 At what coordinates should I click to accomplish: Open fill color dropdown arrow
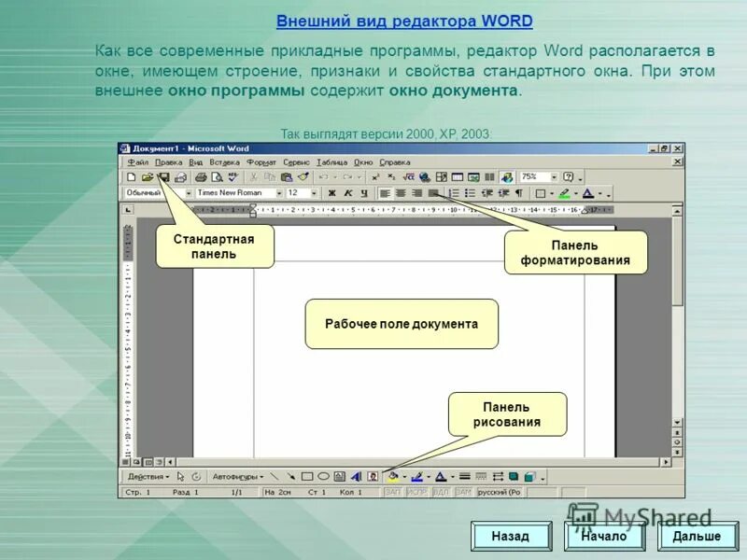[x=404, y=477]
